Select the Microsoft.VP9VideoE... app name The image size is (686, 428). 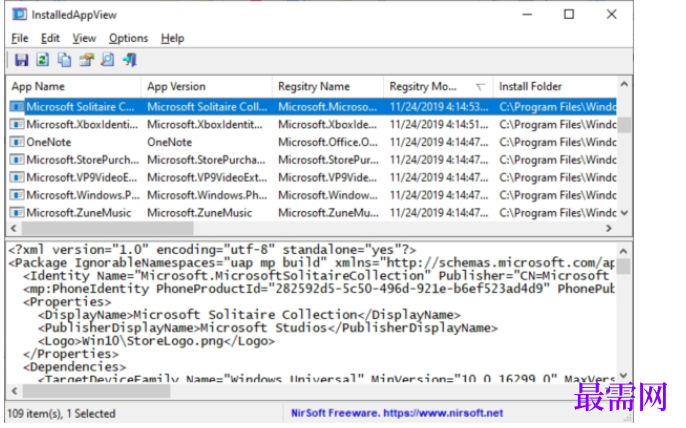point(81,177)
